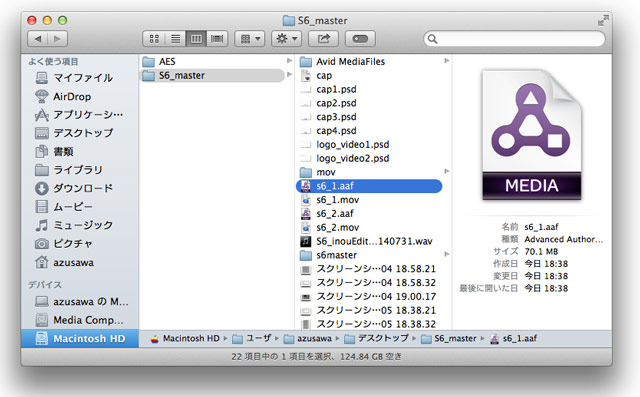Select the Media Comp... volume in the sidebar
This screenshot has width=640, height=397.
[x=80, y=320]
